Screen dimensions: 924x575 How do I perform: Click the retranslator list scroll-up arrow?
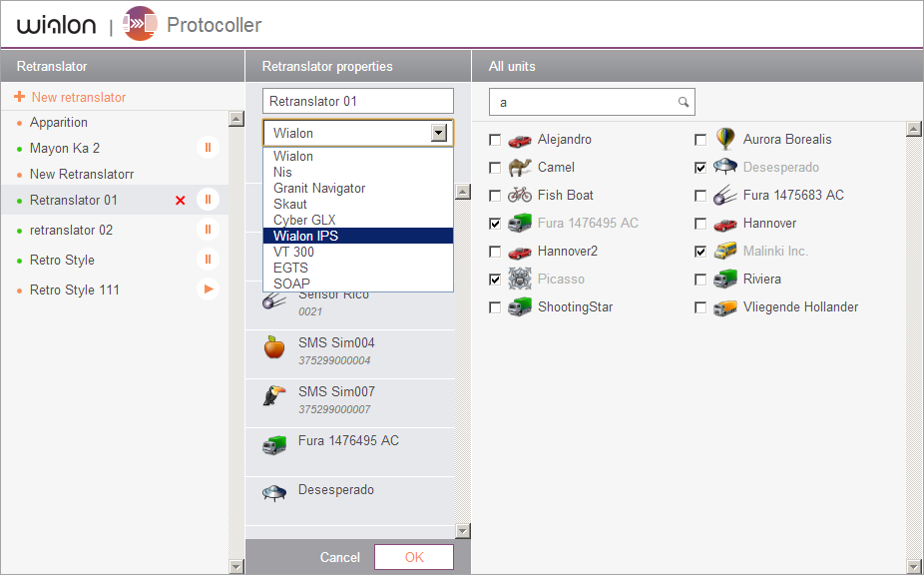(236, 119)
